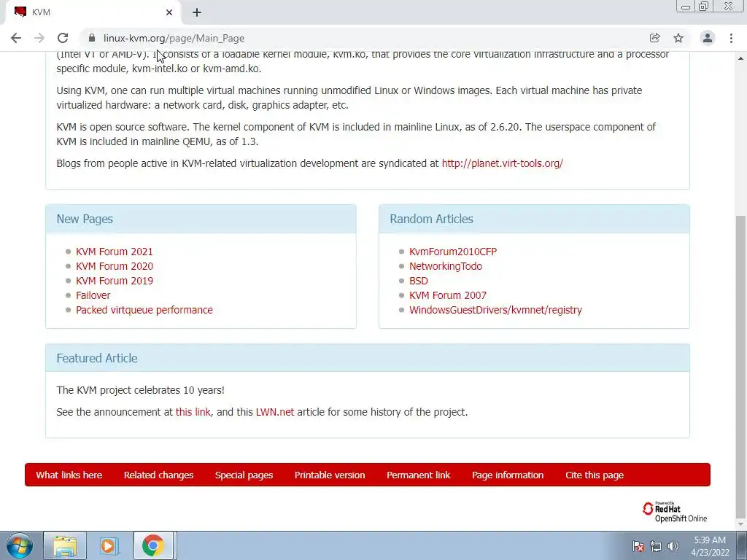This screenshot has height=560, width=747.
Task: Open WindowsGuestDrivers/kvmnet/registry article
Action: [495, 310]
